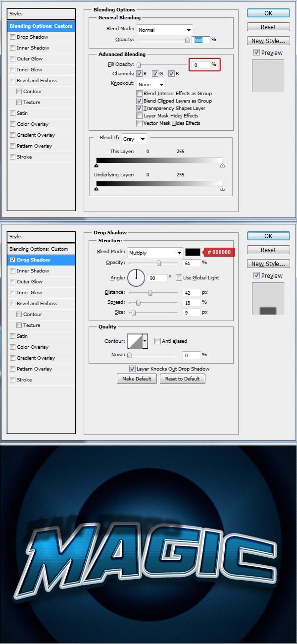
Task: Click the Fill Opacity slider thumb
Action: point(139,65)
